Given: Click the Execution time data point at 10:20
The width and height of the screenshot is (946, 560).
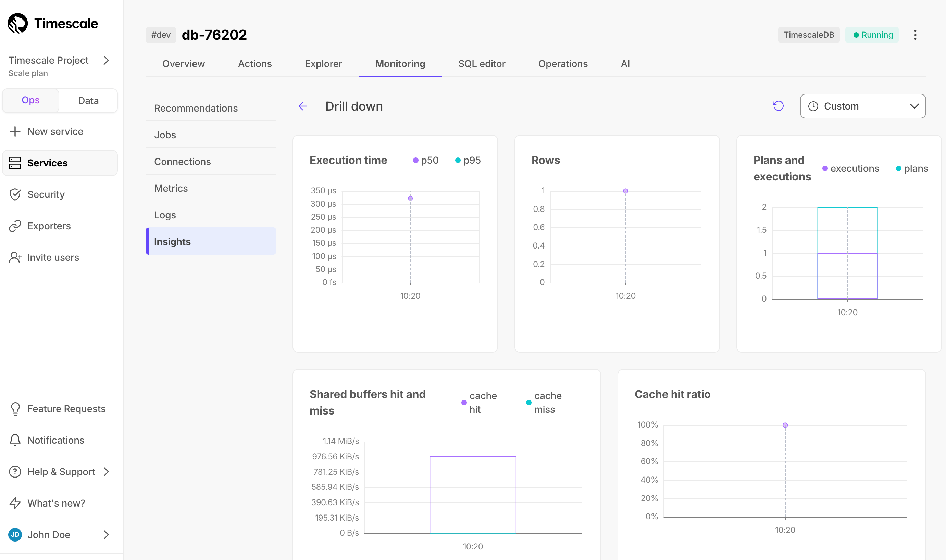Looking at the screenshot, I should pos(410,199).
